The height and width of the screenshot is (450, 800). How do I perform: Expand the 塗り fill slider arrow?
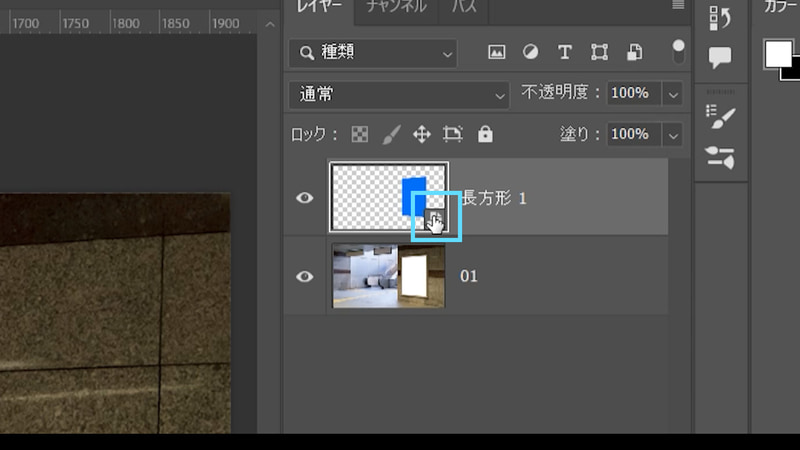(673, 135)
